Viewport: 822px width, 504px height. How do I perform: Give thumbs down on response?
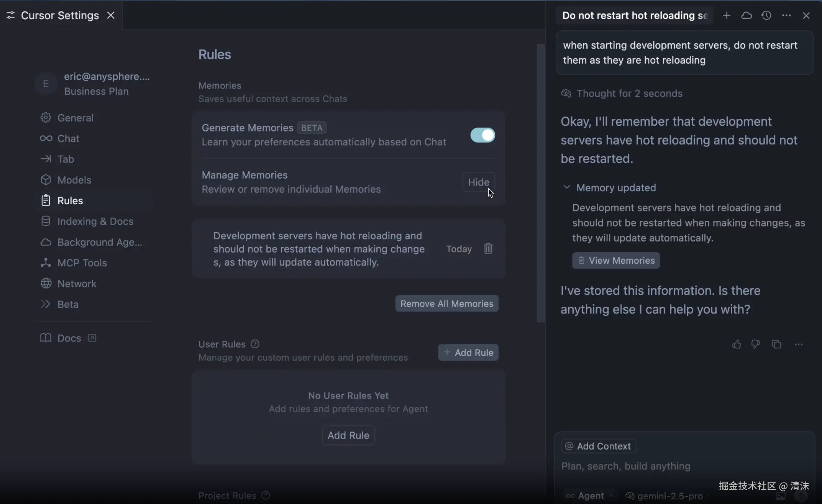(755, 344)
